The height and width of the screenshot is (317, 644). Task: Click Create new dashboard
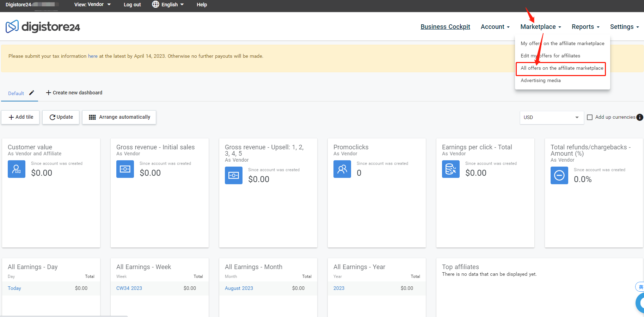click(74, 93)
